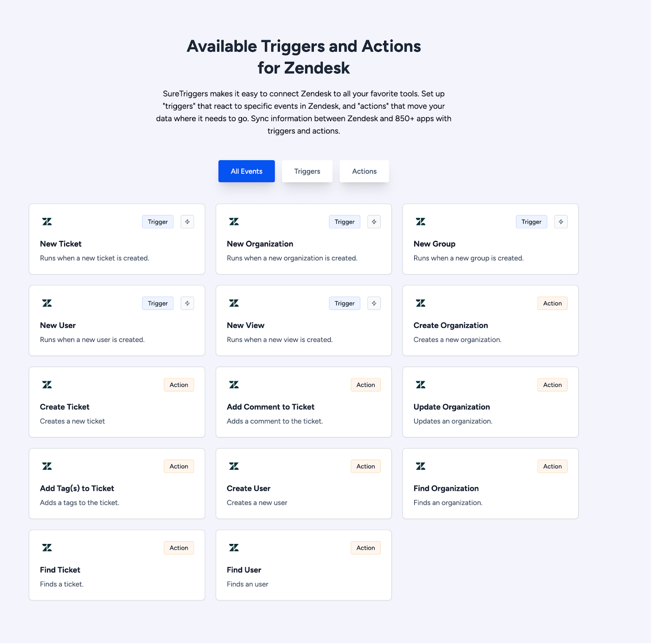Screen dimensions: 651x644
Task: Click lightning bolt icon on New User card
Action: (x=187, y=303)
